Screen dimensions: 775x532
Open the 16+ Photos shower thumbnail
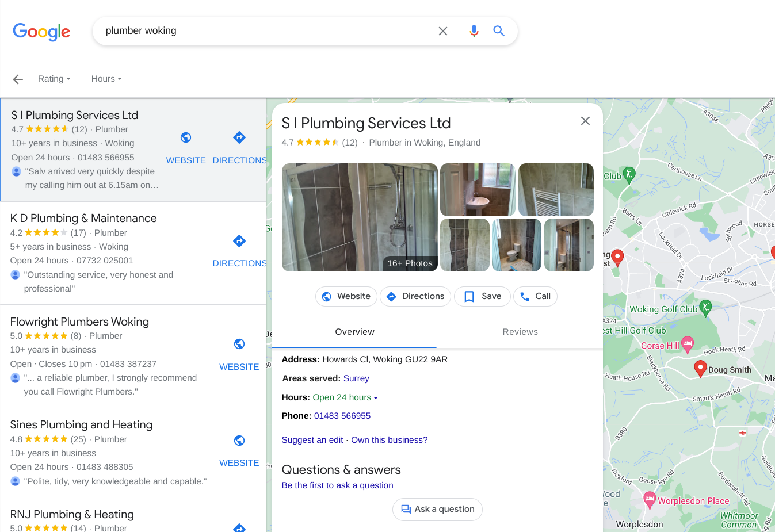[360, 217]
